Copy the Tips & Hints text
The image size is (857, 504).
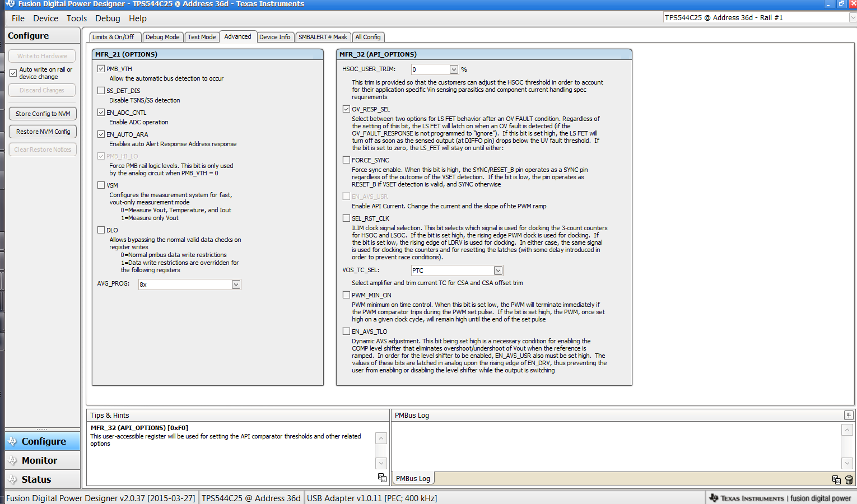coord(382,477)
